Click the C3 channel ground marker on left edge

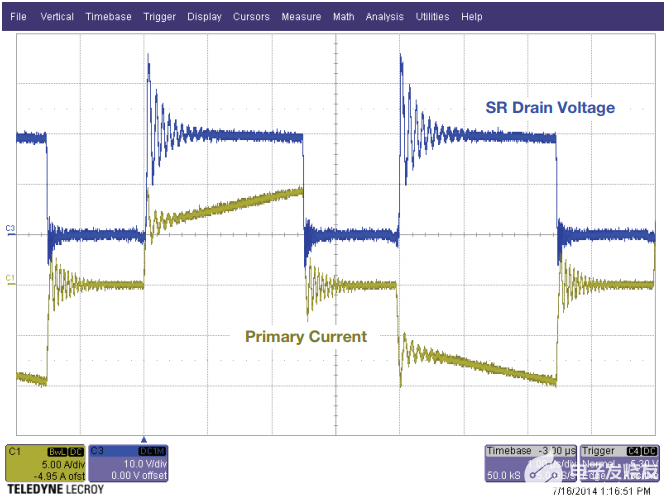point(10,229)
